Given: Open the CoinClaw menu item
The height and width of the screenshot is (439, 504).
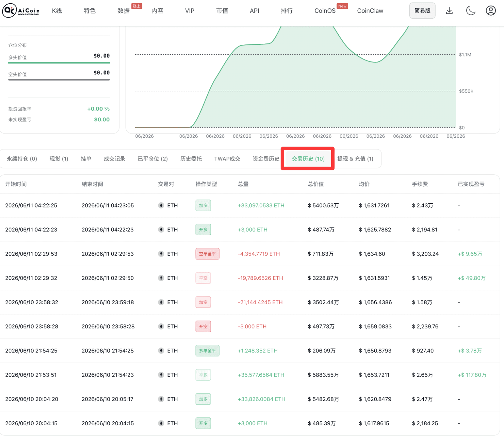Looking at the screenshot, I should pyautogui.click(x=370, y=11).
